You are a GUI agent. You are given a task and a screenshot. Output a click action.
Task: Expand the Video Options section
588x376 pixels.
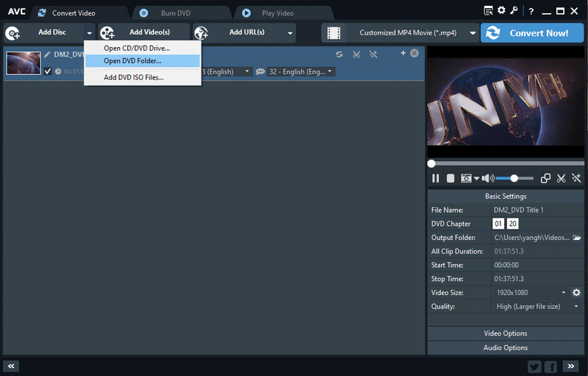point(506,333)
